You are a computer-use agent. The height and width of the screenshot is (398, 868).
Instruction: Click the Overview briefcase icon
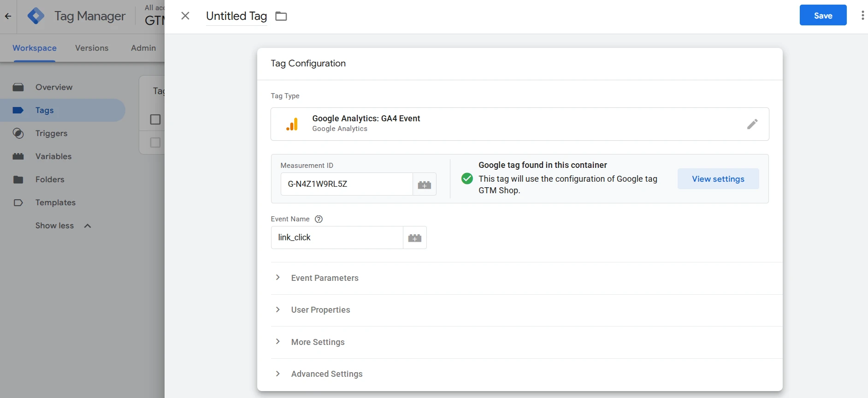18,87
